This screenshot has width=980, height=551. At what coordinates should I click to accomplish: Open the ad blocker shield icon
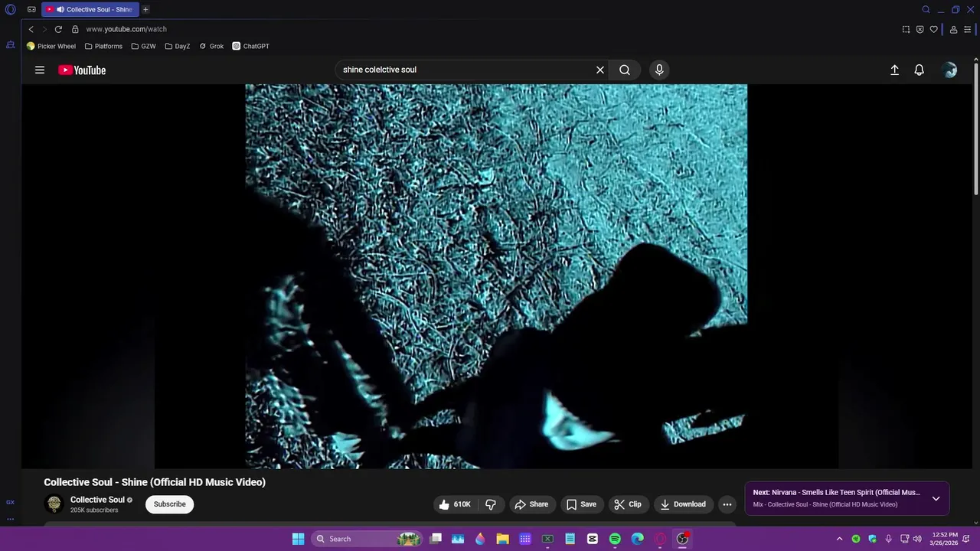tap(920, 29)
